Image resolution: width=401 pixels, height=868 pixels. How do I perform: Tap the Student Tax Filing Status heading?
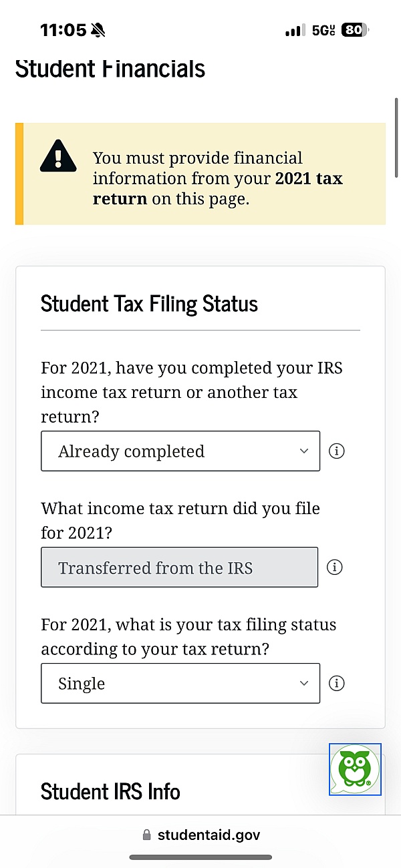pos(149,304)
